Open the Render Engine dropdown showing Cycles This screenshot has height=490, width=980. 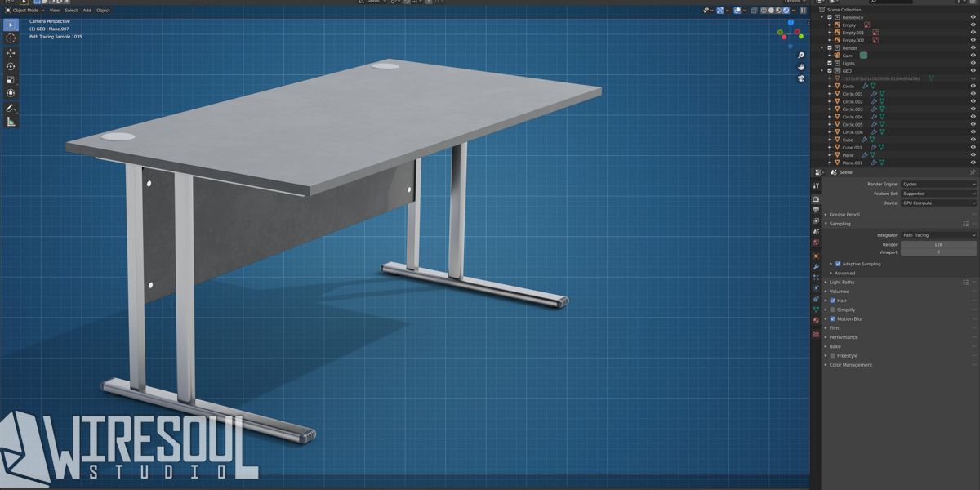(938, 184)
